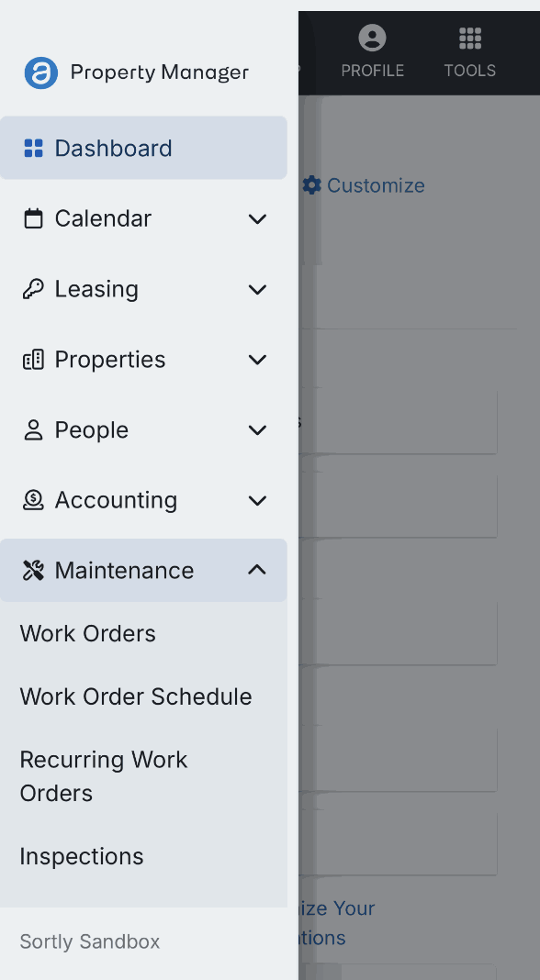Viewport: 540px width, 980px height.
Task: Click the Customize gear link
Action: (364, 185)
